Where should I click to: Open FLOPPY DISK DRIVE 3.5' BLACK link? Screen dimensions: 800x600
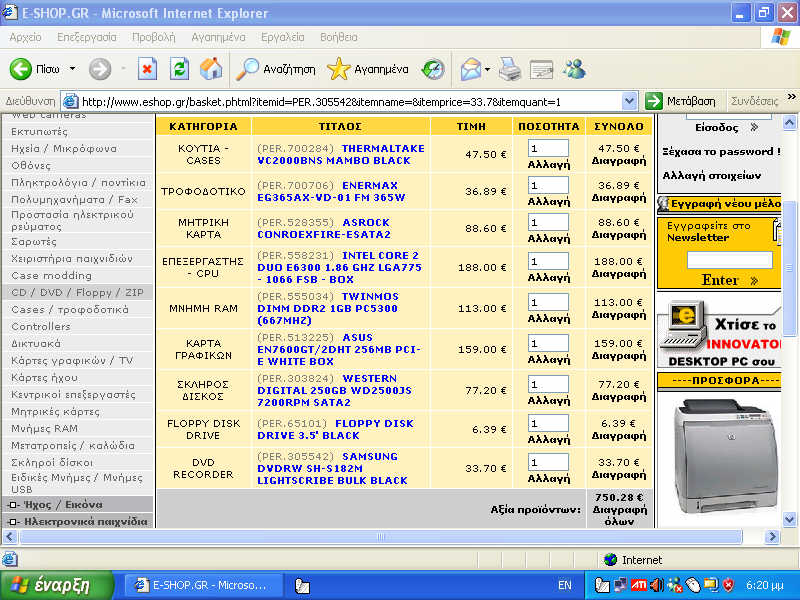335,430
